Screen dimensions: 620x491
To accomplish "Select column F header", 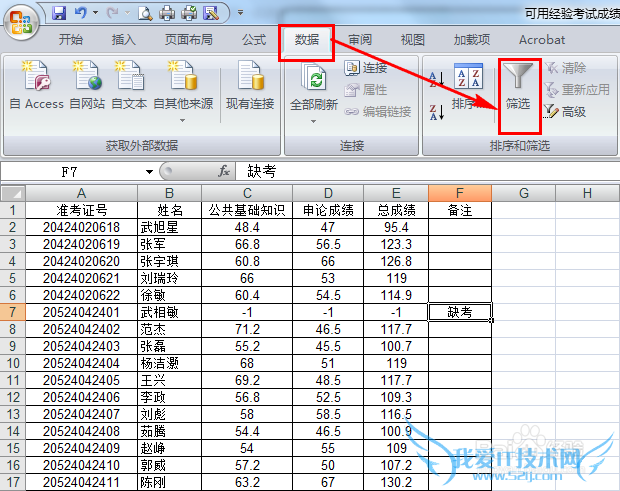I will tap(460, 193).
